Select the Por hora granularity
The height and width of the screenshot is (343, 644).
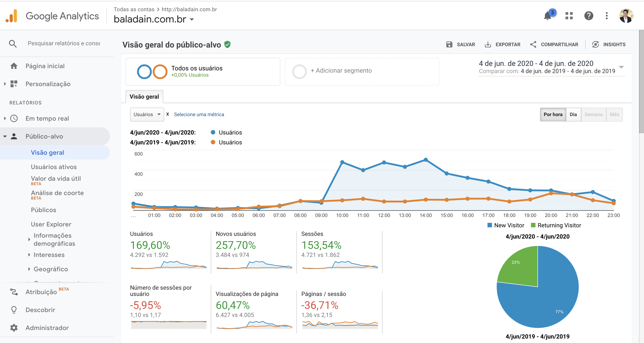(x=553, y=115)
